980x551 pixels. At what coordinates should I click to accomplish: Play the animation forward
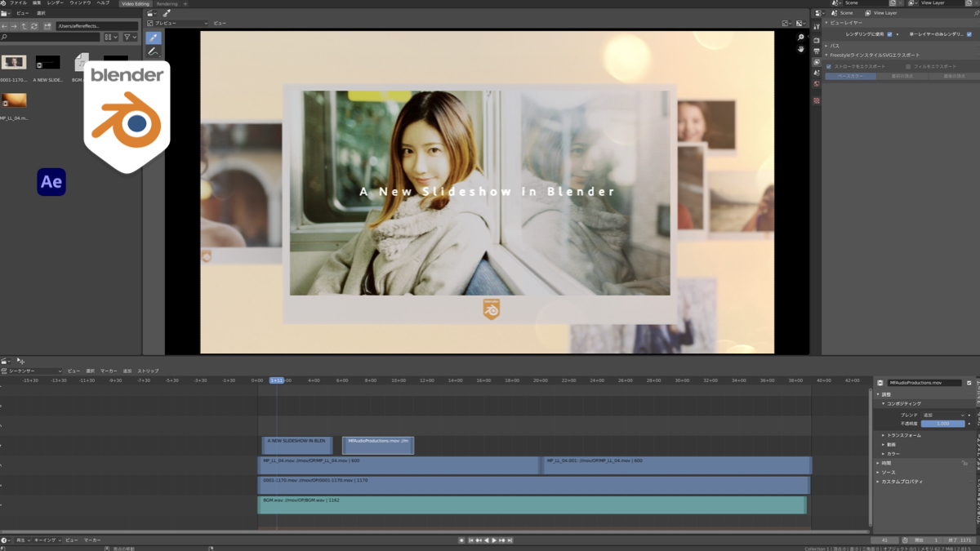click(494, 540)
